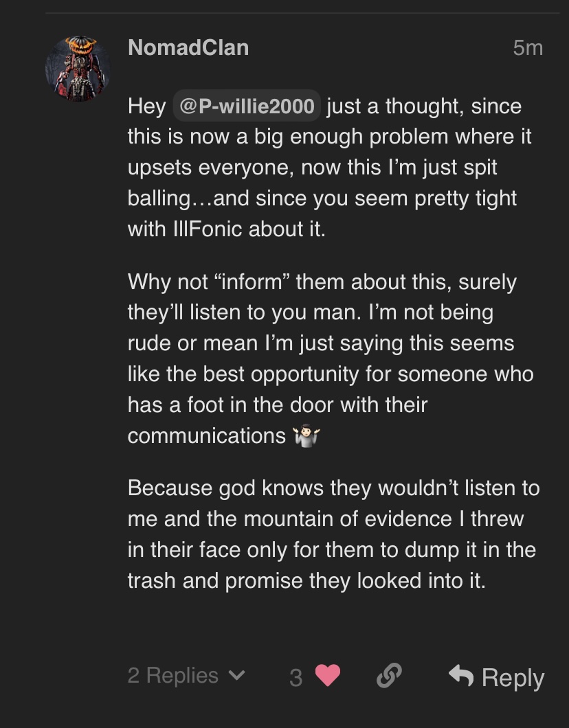
Task: Open the NomadClan username profile
Action: tap(188, 47)
